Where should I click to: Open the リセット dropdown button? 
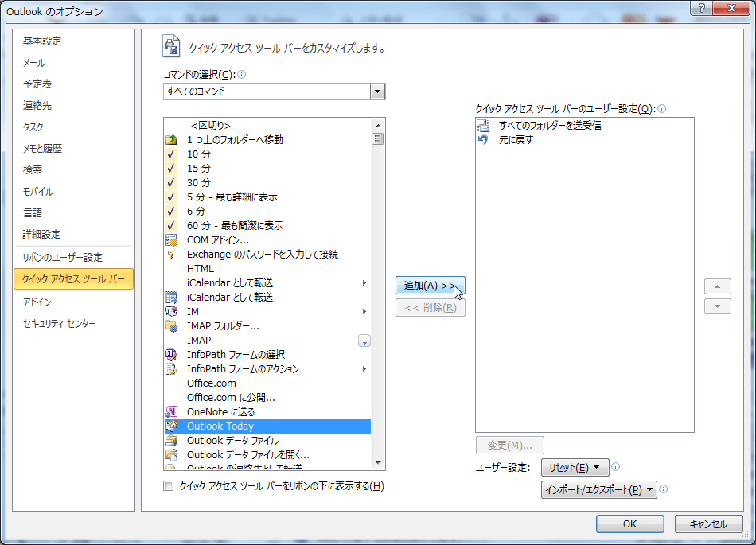pyautogui.click(x=575, y=467)
